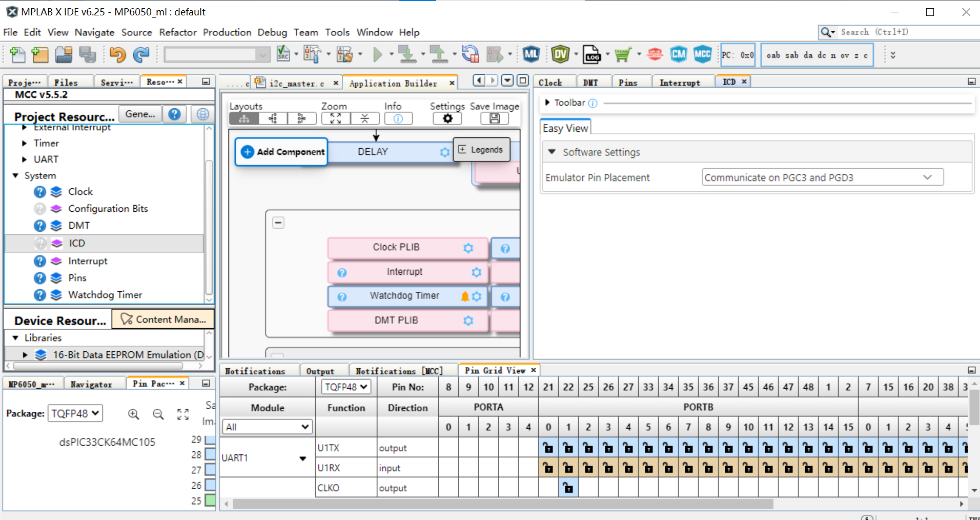The height and width of the screenshot is (520, 980).
Task: Click the toolbar Search input field
Action: coord(907,32)
